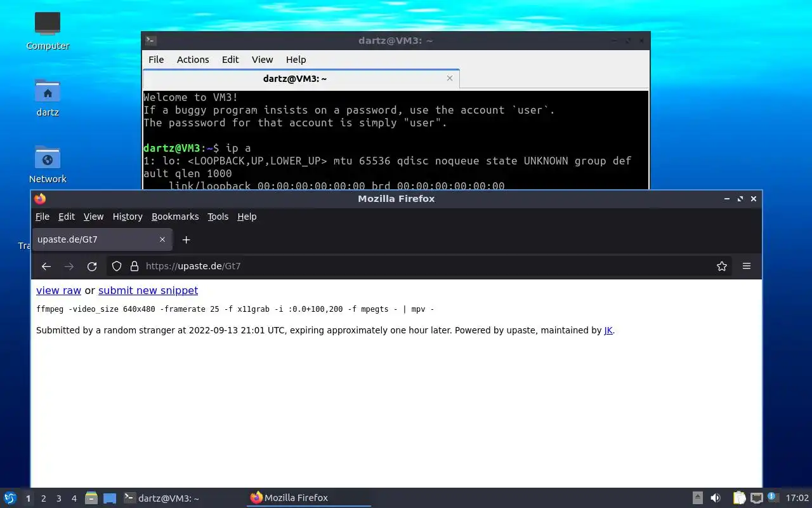Click 'Welcome to VM3!' terminal line
This screenshot has height=508, width=812.
click(x=190, y=97)
